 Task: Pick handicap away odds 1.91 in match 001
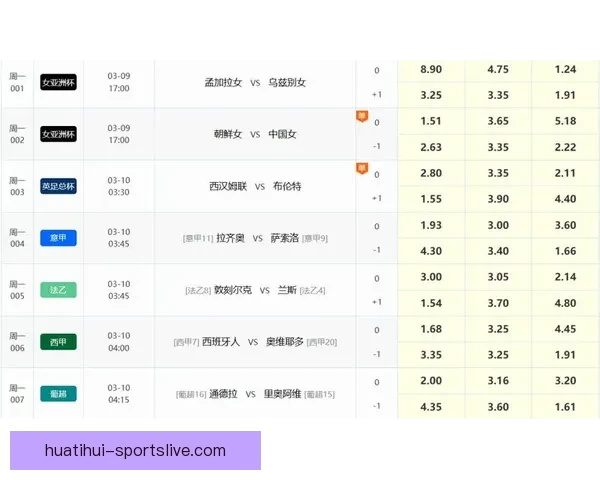coord(565,95)
